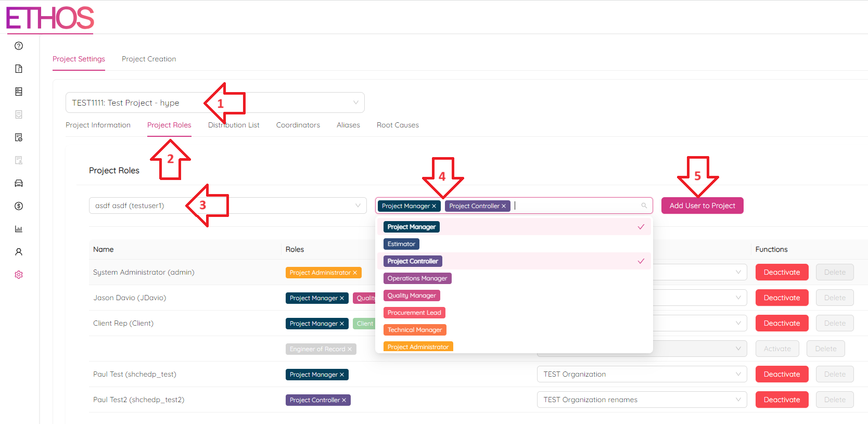868x424 pixels.
Task: Switch to Project Settings tab
Action: (x=79, y=59)
